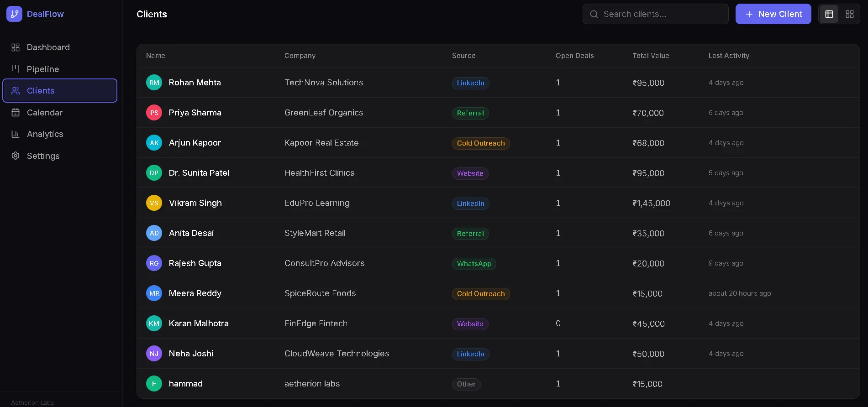Click the Company column header
The height and width of the screenshot is (407, 868).
click(x=300, y=56)
